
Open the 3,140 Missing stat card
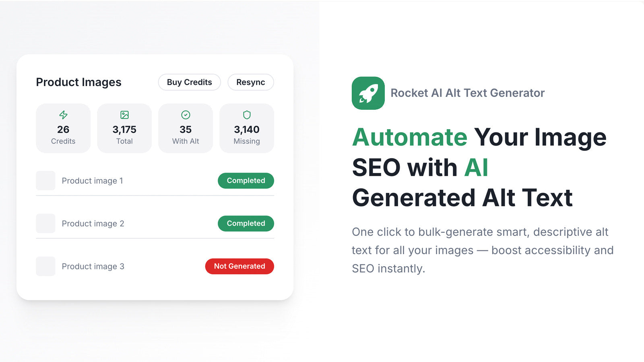[x=247, y=128]
